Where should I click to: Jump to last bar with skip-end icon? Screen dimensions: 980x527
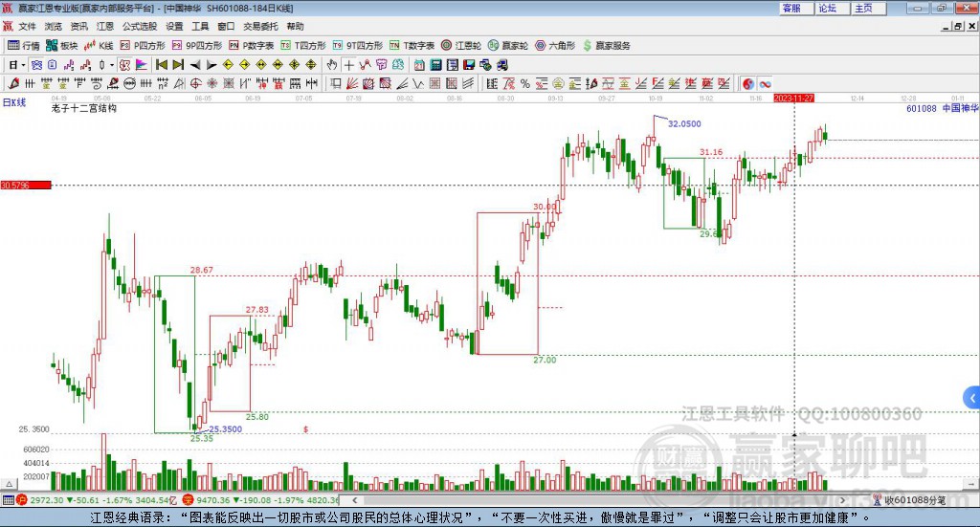(x=178, y=65)
